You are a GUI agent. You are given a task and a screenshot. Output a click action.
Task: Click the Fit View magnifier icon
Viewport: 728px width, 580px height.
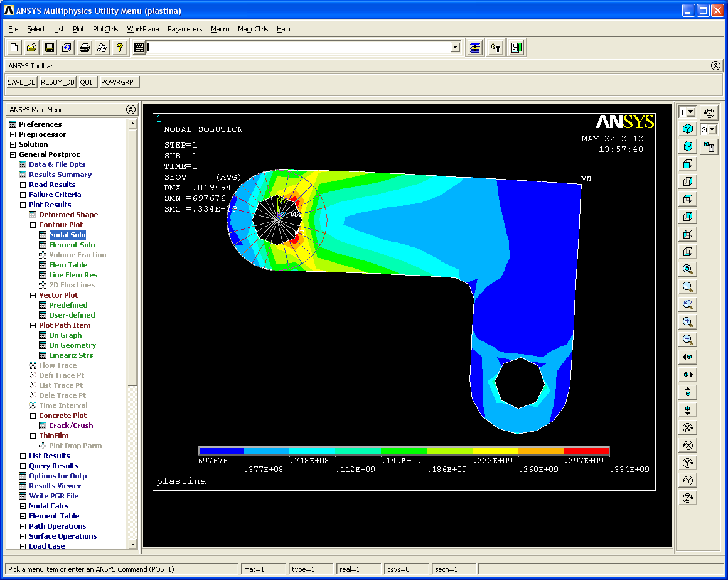[688, 269]
